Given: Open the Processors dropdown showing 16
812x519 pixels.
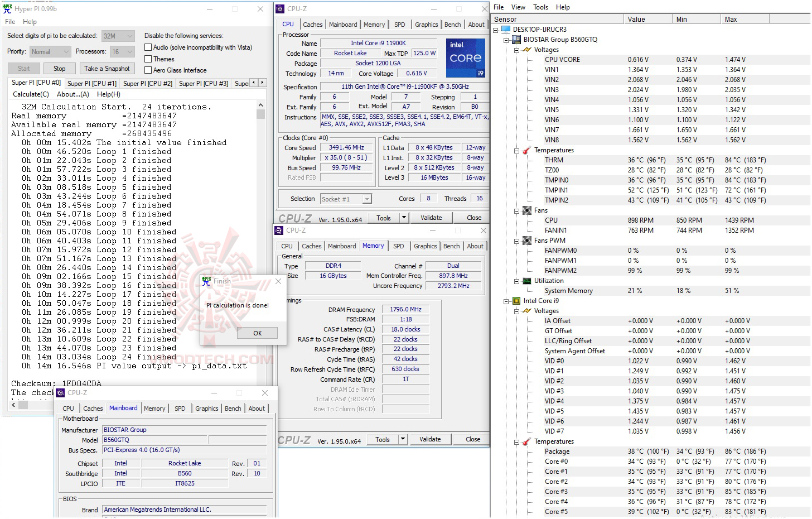Looking at the screenshot, I should [123, 52].
